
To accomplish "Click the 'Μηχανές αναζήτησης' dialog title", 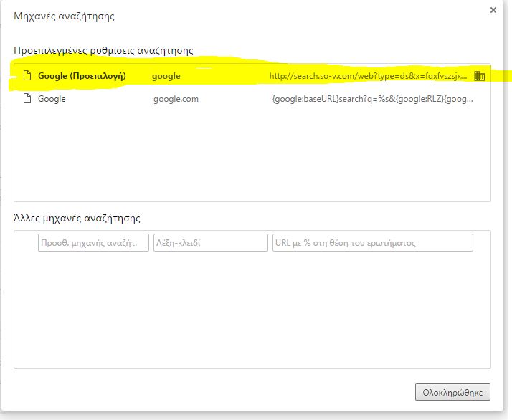I will click(x=64, y=16).
